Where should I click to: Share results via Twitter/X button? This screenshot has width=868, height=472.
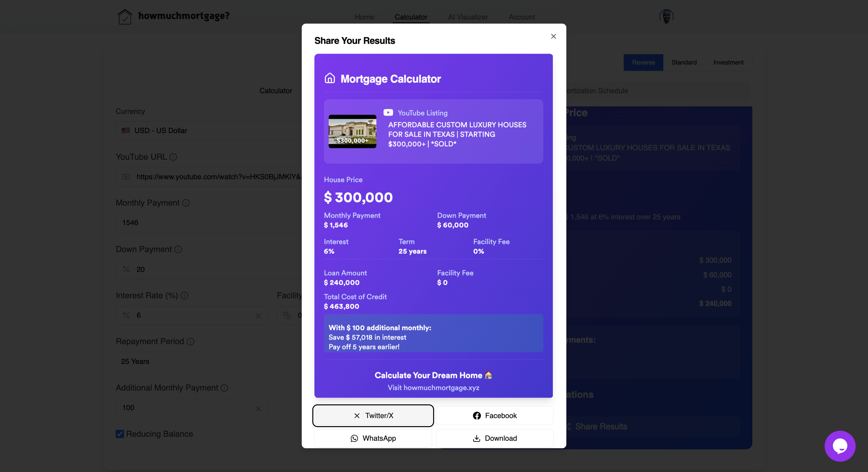coord(373,416)
